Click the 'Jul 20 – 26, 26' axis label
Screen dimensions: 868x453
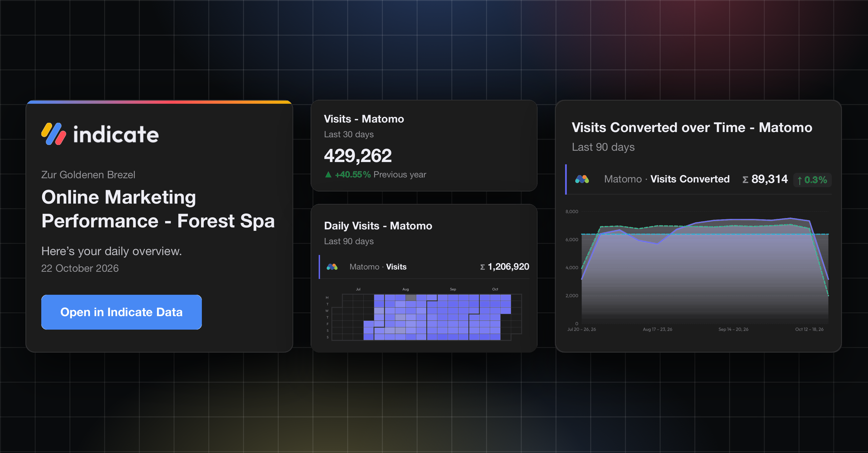(x=581, y=329)
